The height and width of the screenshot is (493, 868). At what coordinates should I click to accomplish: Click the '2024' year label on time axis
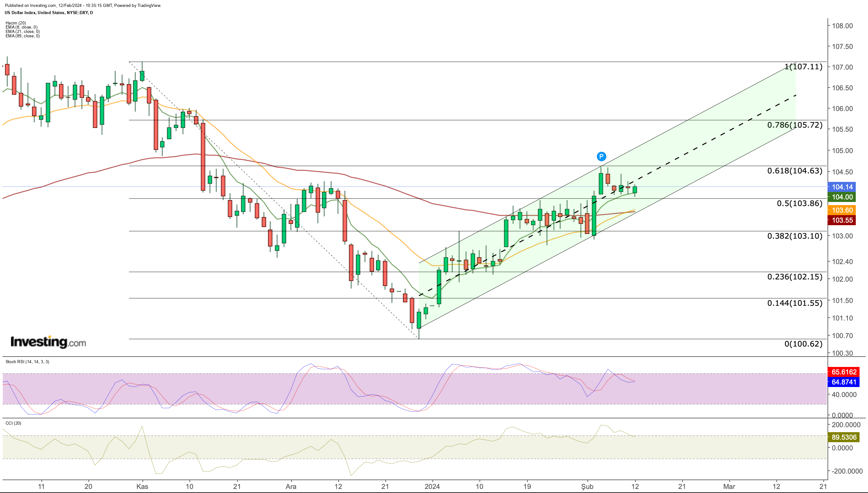point(432,487)
